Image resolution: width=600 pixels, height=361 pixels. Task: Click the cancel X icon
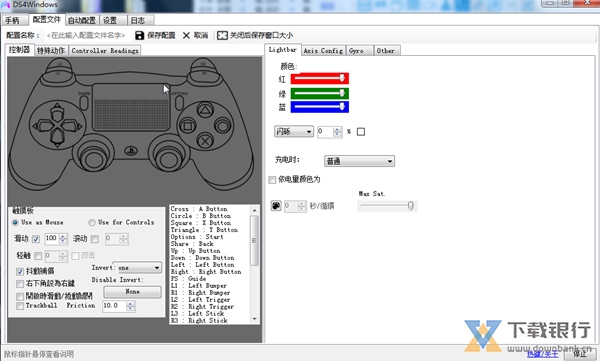coord(186,36)
